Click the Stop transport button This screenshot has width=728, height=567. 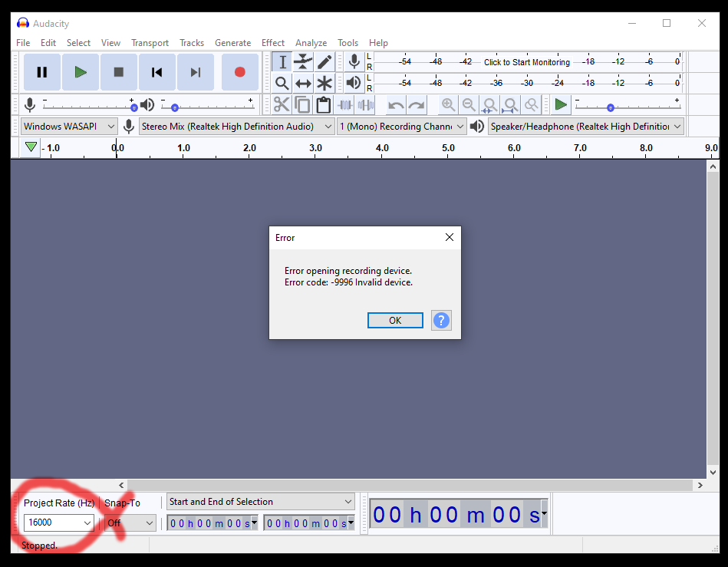[x=119, y=72]
